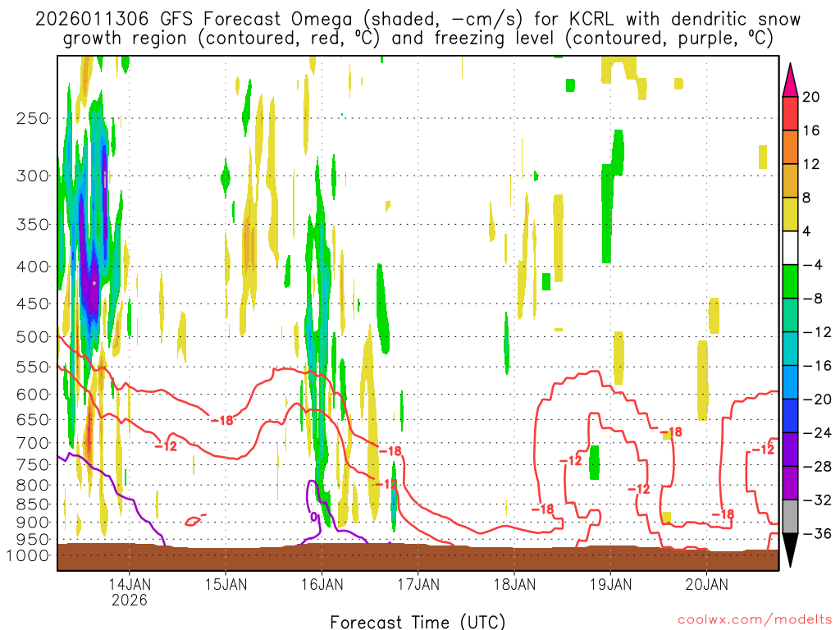The height and width of the screenshot is (630, 840).
Task: Click the yellow color swatch between 4 and 8
Action: [x=790, y=214]
